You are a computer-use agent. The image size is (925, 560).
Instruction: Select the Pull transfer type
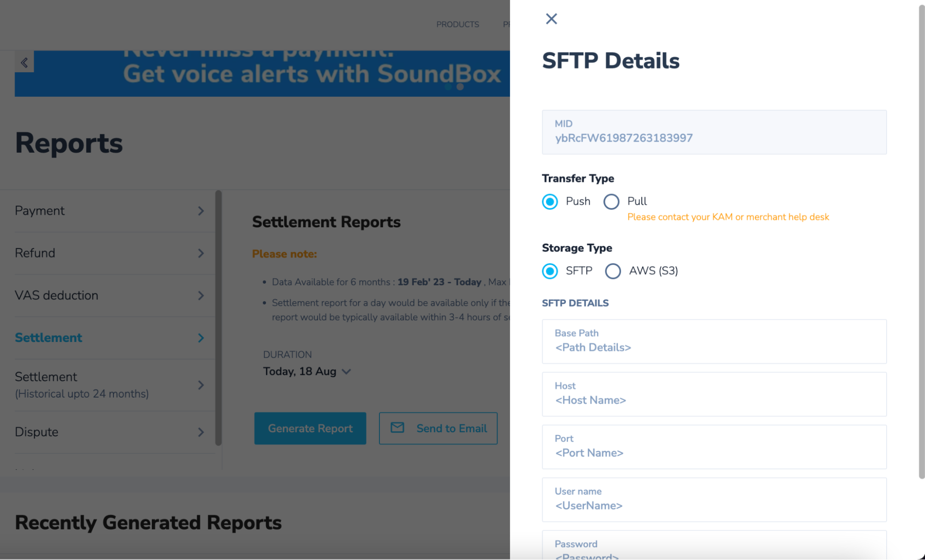[611, 201]
